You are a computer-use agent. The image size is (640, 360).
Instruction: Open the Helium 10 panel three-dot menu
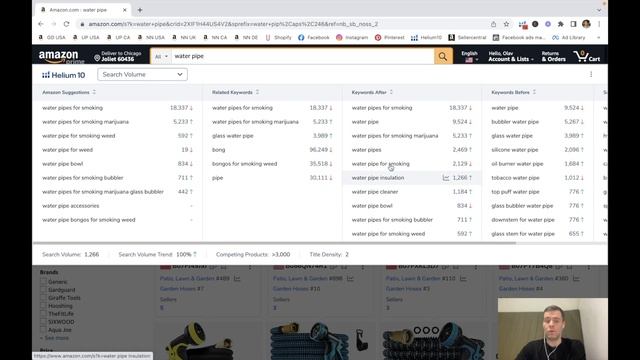[x=591, y=74]
